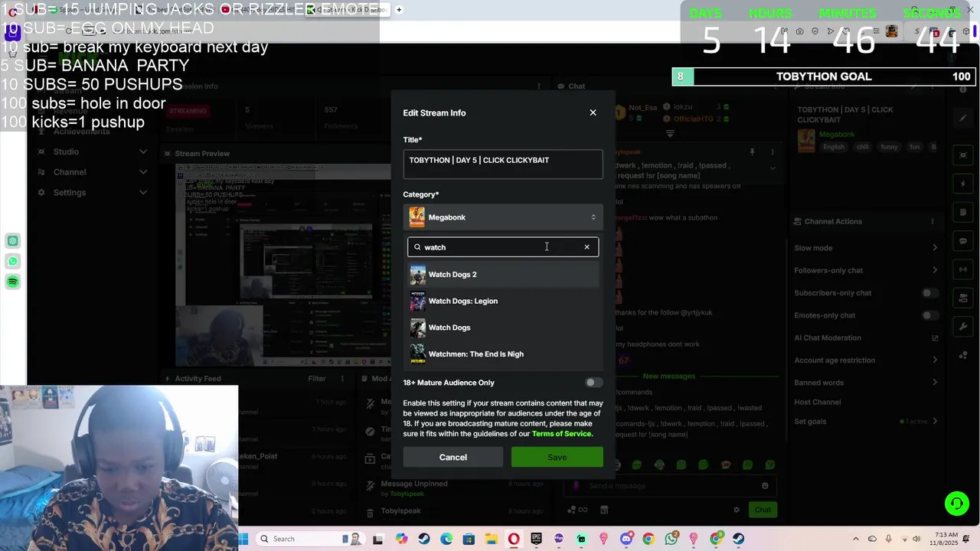This screenshot has width=980, height=551.
Task: Open Spotify from Opera sidebar
Action: click(13, 282)
